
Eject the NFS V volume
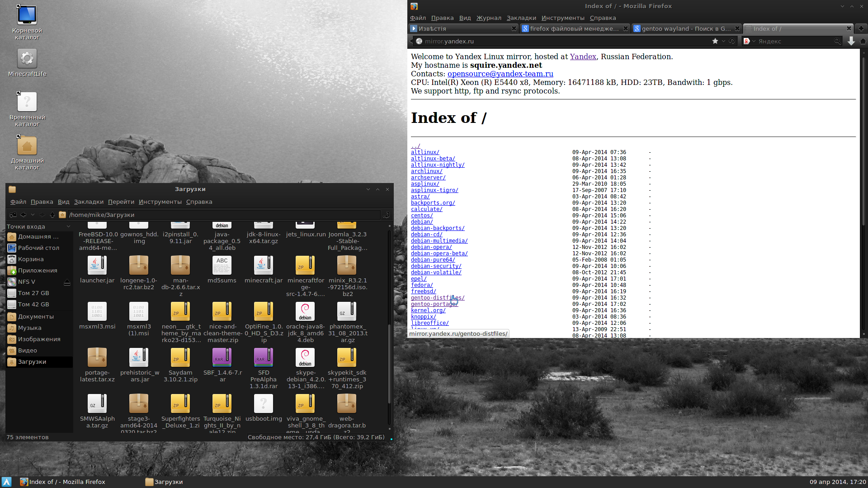[67, 282]
